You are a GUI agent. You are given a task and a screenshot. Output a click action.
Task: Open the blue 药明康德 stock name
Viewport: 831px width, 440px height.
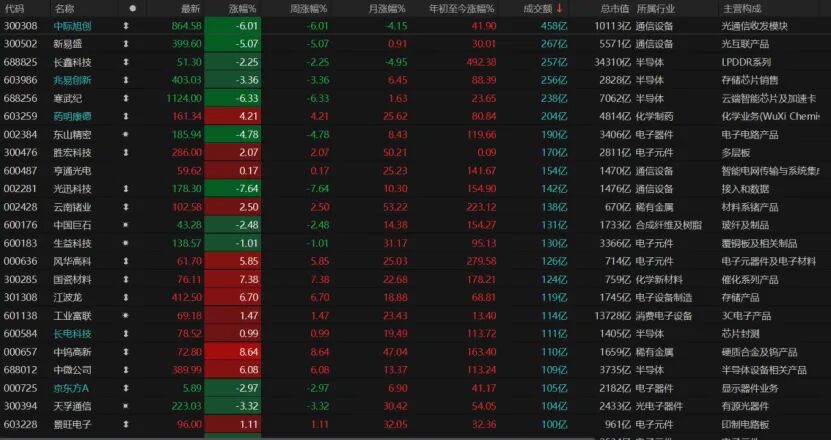point(72,117)
